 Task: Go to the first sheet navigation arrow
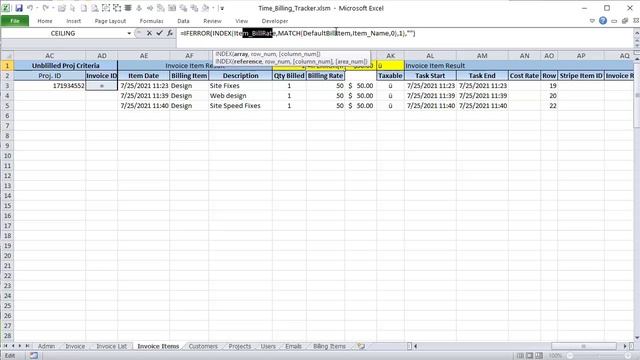coord(6,346)
